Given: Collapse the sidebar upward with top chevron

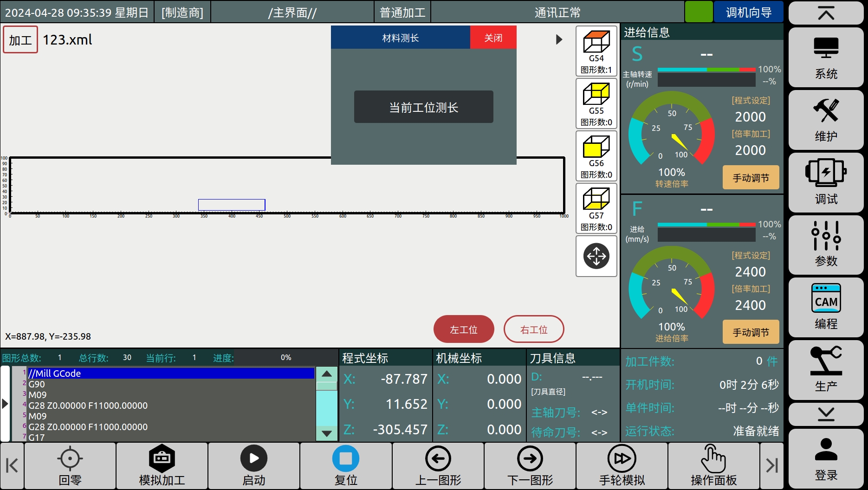Looking at the screenshot, I should 826,13.
